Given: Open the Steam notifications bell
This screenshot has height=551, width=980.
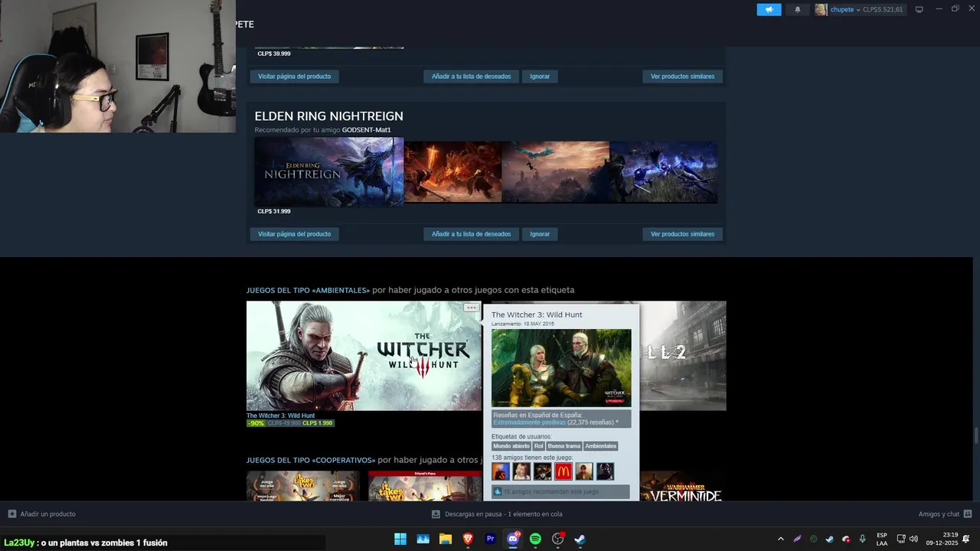Looking at the screenshot, I should pyautogui.click(x=797, y=9).
